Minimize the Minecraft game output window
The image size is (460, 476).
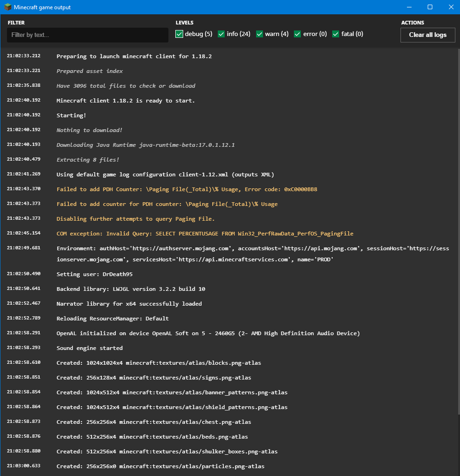(x=409, y=7)
